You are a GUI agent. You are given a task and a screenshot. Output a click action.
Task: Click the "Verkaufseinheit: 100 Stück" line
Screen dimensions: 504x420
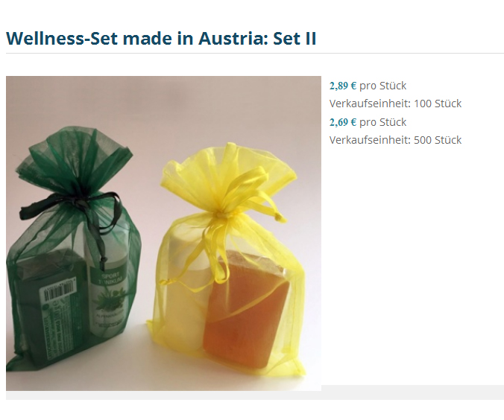395,104
